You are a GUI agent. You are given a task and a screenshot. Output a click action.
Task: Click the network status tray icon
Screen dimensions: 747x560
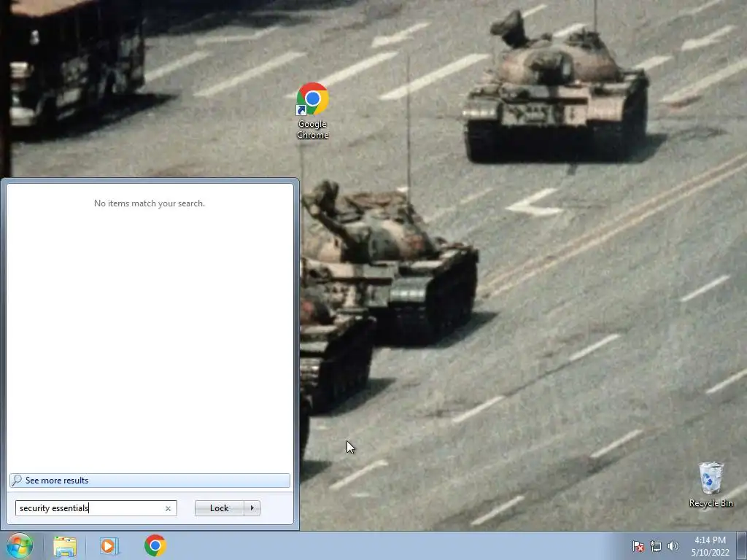coord(656,546)
